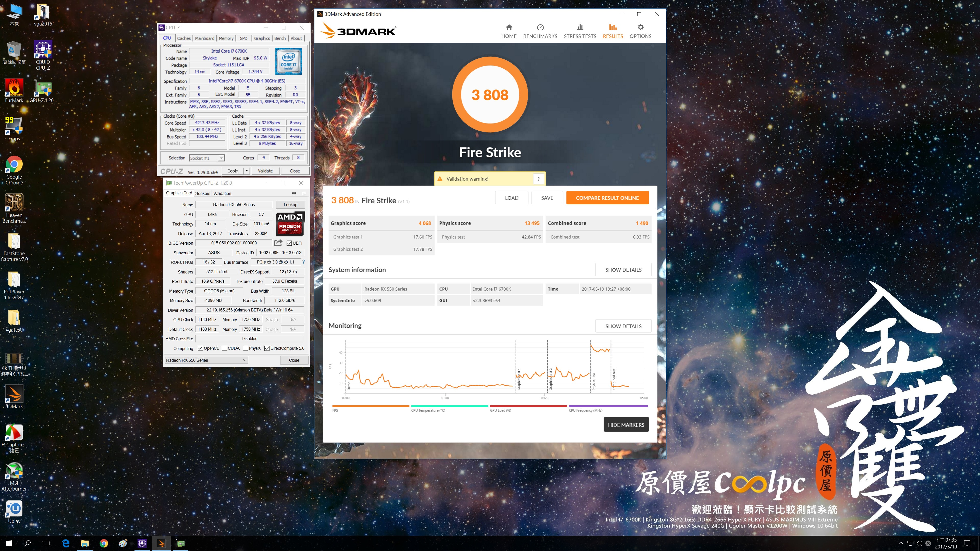Open Edge browser from the taskbar
Screen dimensions: 980x551
pyautogui.click(x=65, y=543)
